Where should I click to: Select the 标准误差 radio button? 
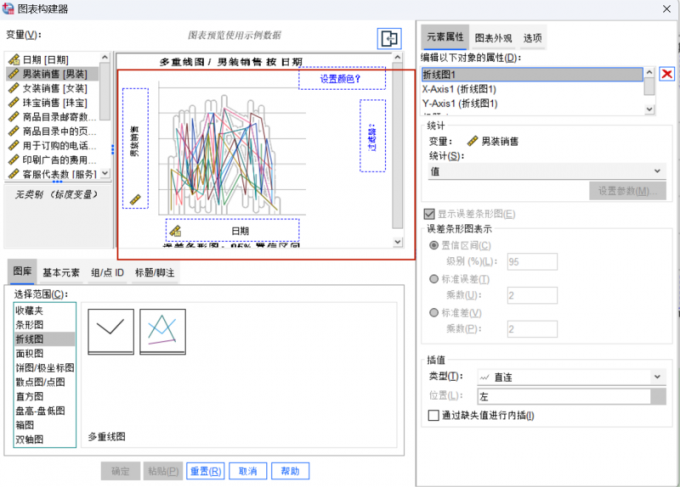point(433,279)
